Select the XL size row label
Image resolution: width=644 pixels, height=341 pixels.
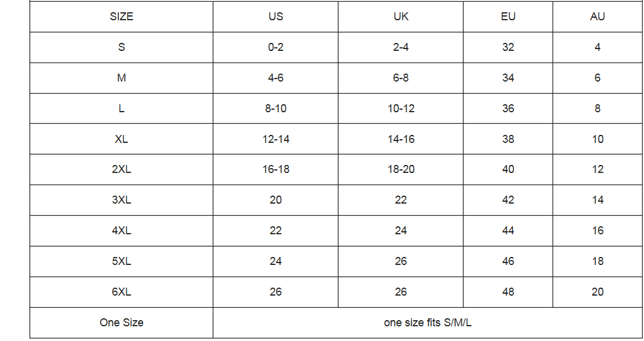point(121,139)
